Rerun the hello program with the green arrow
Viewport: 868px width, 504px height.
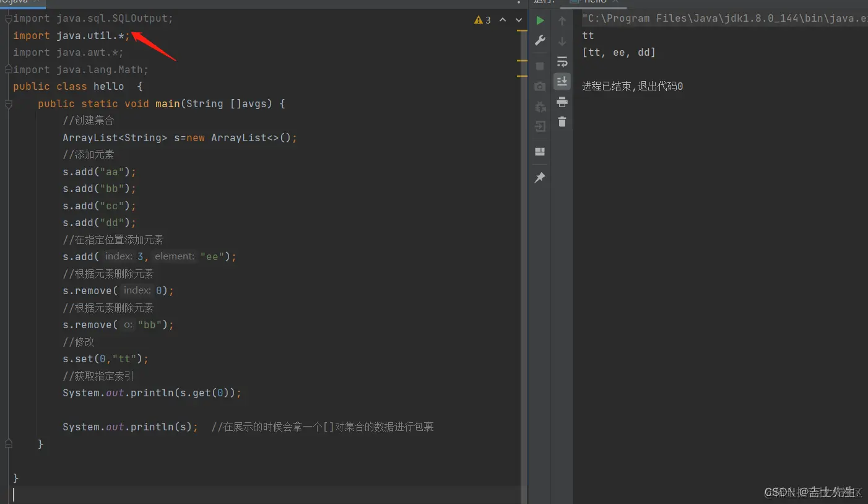540,20
